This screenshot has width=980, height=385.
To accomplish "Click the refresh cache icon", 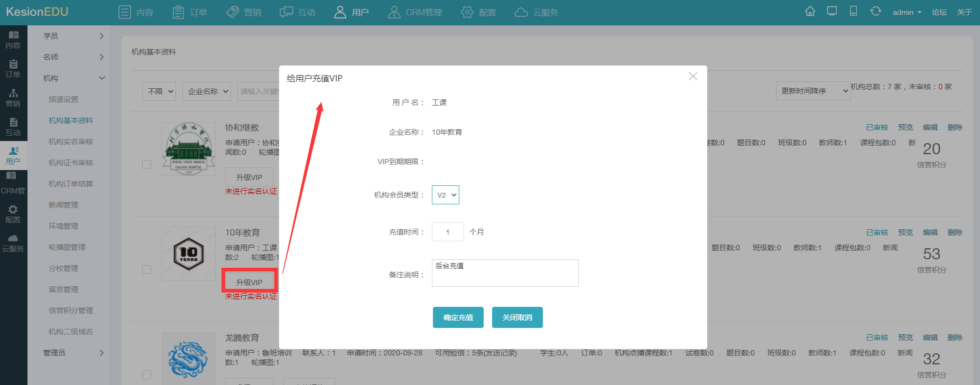I will [875, 12].
